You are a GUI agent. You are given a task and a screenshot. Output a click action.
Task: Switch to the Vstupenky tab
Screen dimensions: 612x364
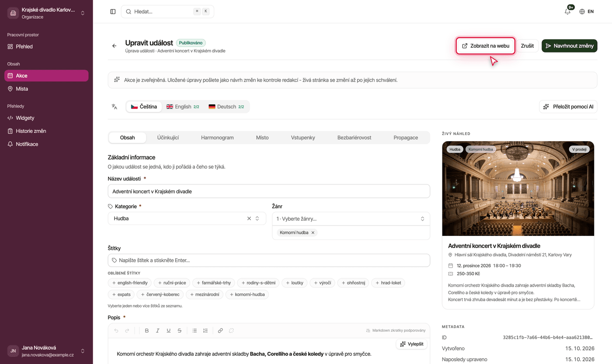(x=303, y=138)
